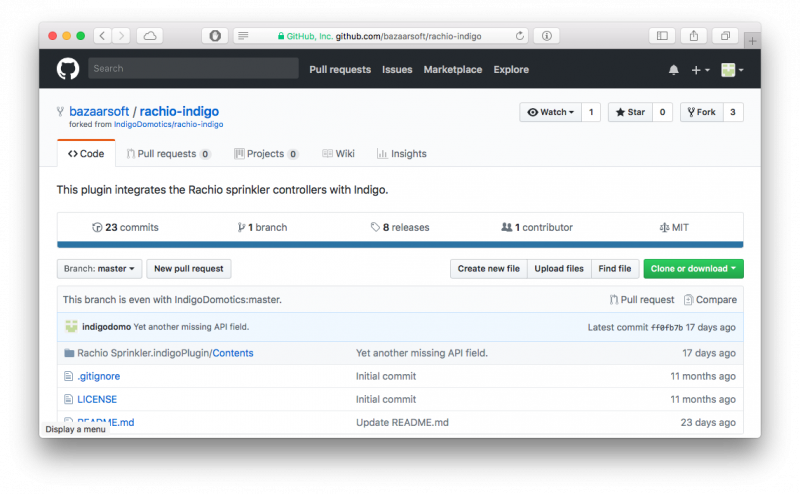This screenshot has height=494, width=800.
Task: Click the Rachio Sprinkler folder icon
Action: click(69, 353)
